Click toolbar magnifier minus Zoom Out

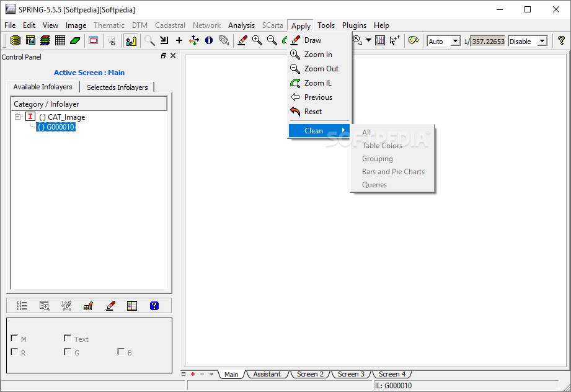coord(272,40)
